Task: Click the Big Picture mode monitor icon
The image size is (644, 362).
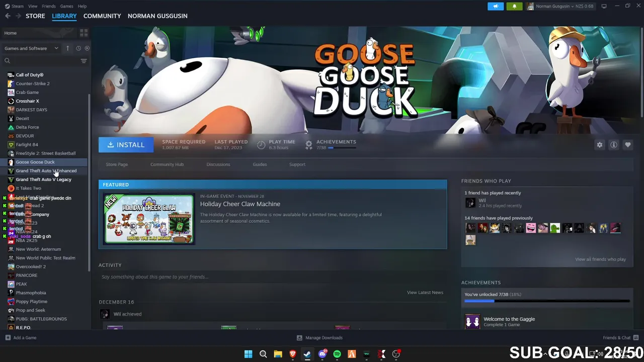Action: (604, 6)
